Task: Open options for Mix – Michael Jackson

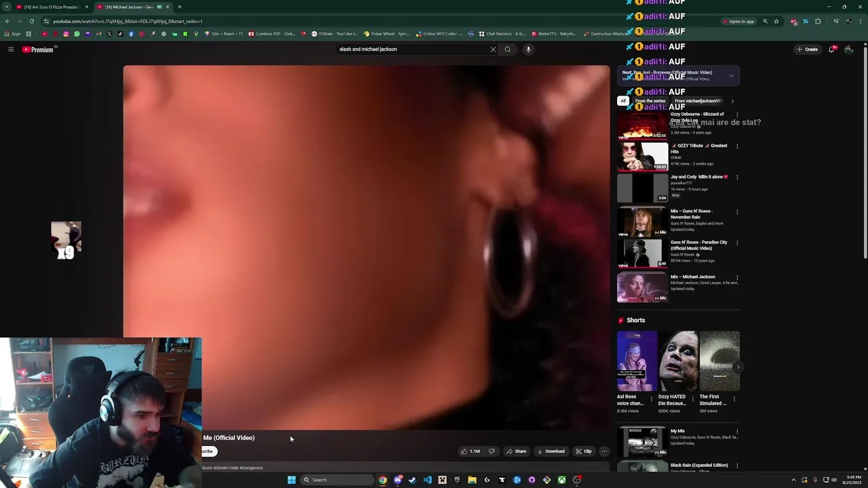Action: coord(737,277)
